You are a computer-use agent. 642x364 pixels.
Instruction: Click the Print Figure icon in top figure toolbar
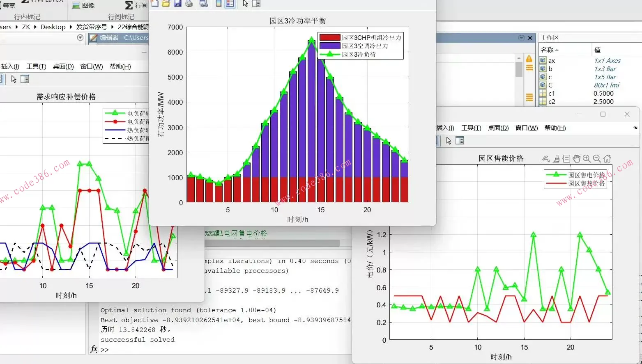[189, 4]
